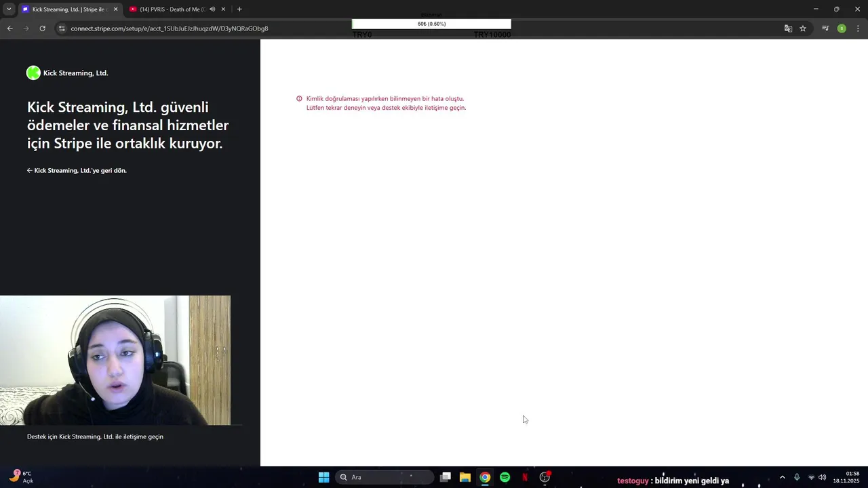The height and width of the screenshot is (488, 868).
Task: Return via 'Kick Streaming, Ltd.'ye geri dön' link
Action: coord(77,170)
